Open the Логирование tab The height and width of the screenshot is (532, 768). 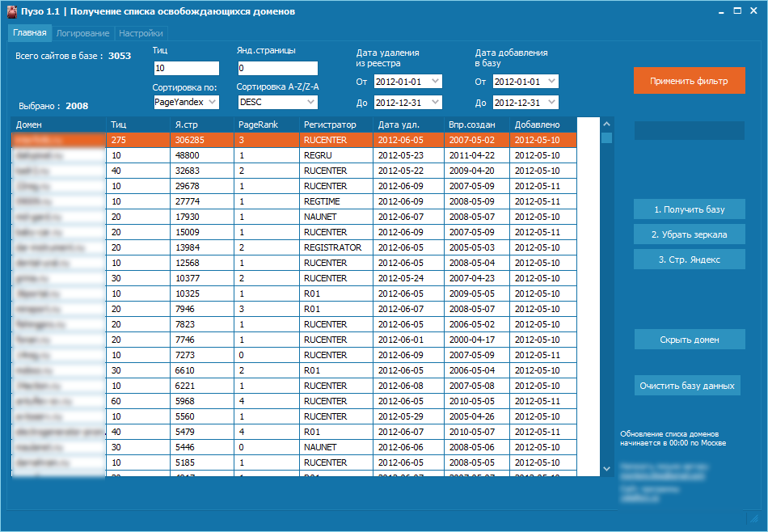click(x=82, y=33)
